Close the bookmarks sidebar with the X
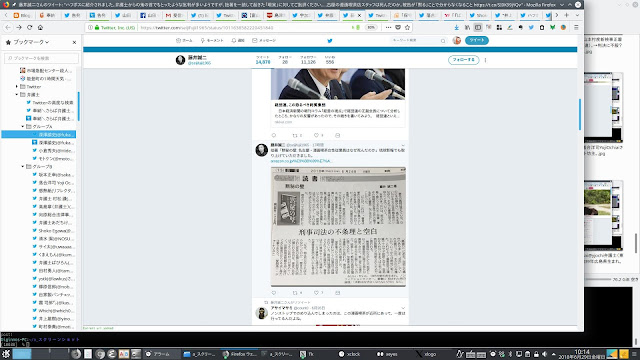Screen dimensions: 640x360 coord(74,42)
